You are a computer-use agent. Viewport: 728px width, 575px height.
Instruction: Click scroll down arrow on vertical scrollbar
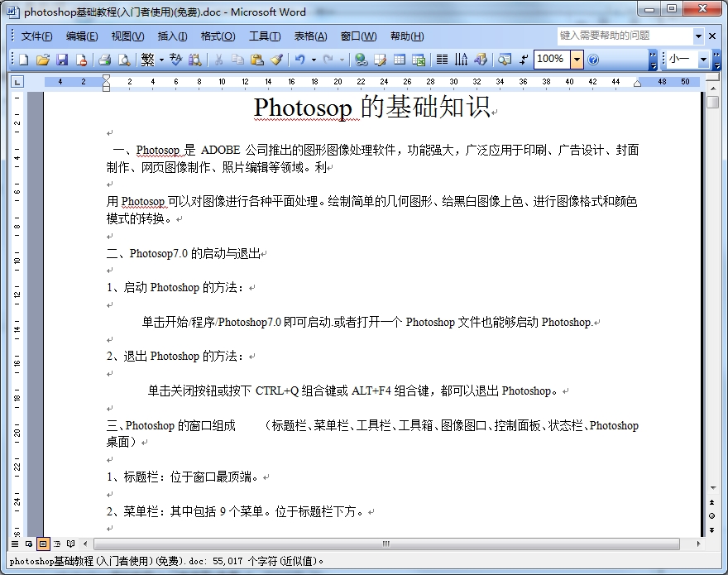pyautogui.click(x=712, y=487)
